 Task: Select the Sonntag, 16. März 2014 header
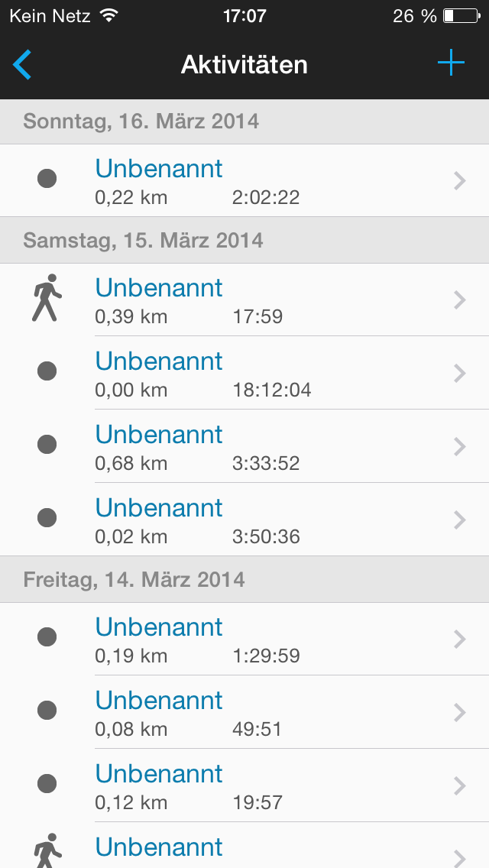pyautogui.click(x=141, y=121)
